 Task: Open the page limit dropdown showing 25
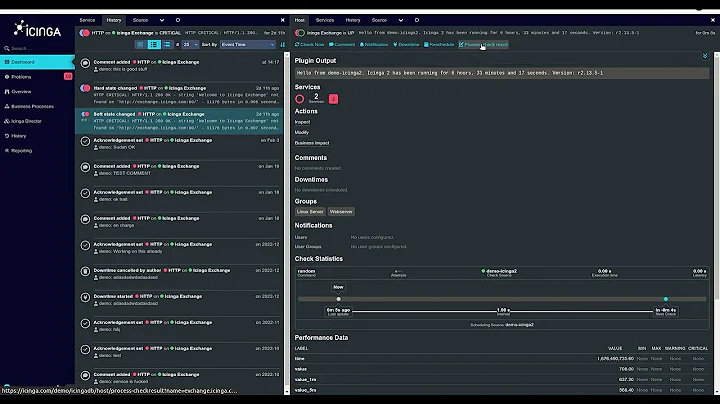tap(190, 45)
